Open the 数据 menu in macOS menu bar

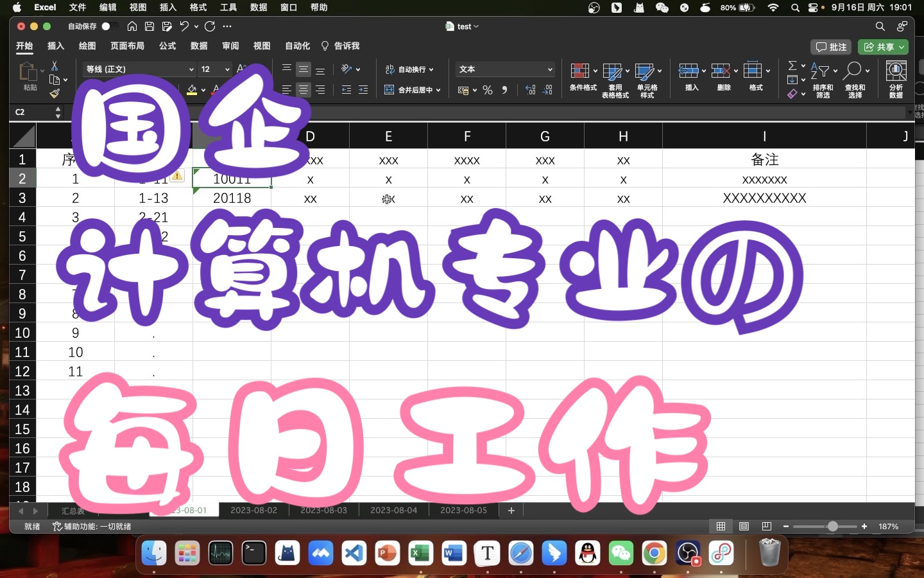click(x=259, y=7)
